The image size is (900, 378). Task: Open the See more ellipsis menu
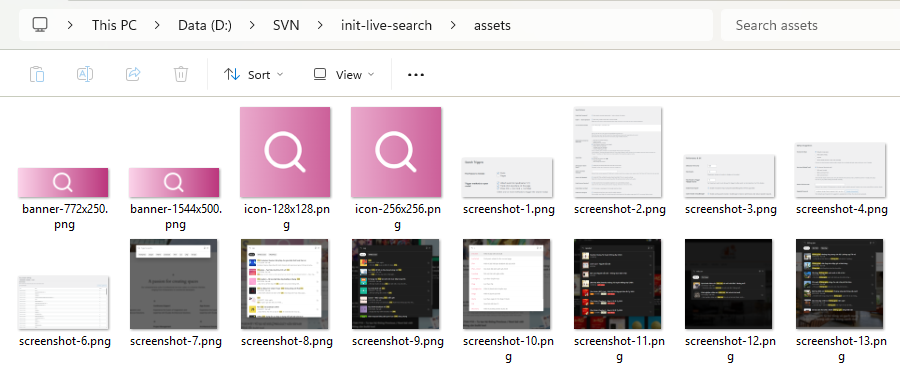tap(416, 75)
